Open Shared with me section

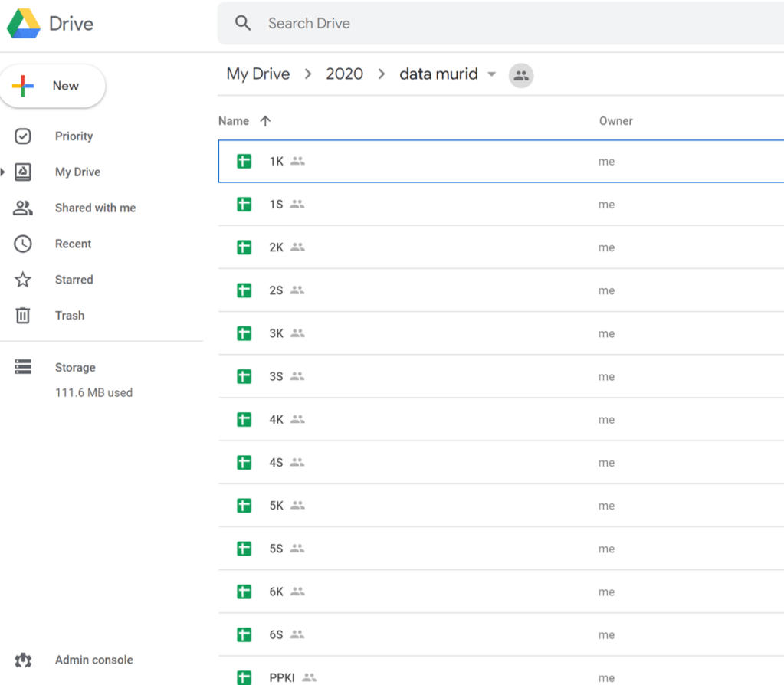(x=95, y=208)
